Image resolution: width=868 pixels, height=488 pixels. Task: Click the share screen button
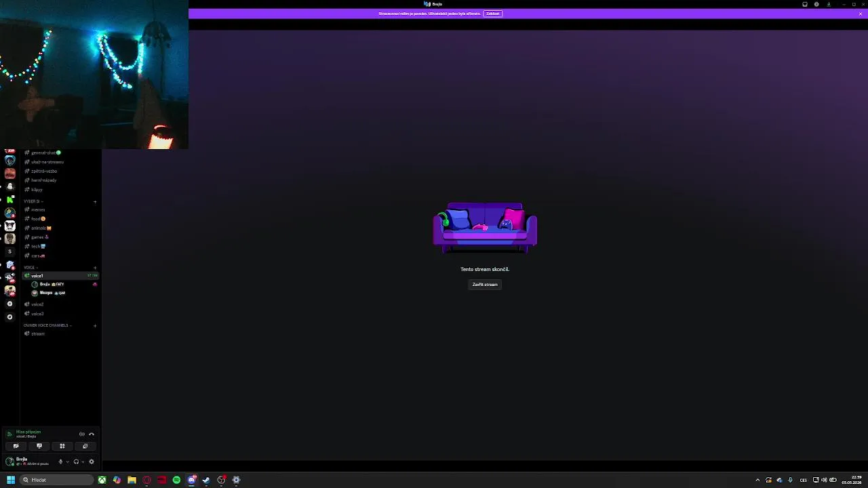[39, 446]
